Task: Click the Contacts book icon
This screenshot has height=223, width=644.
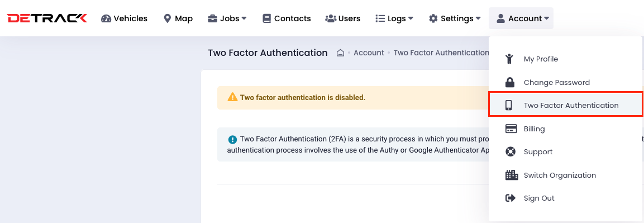Action: [x=267, y=18]
